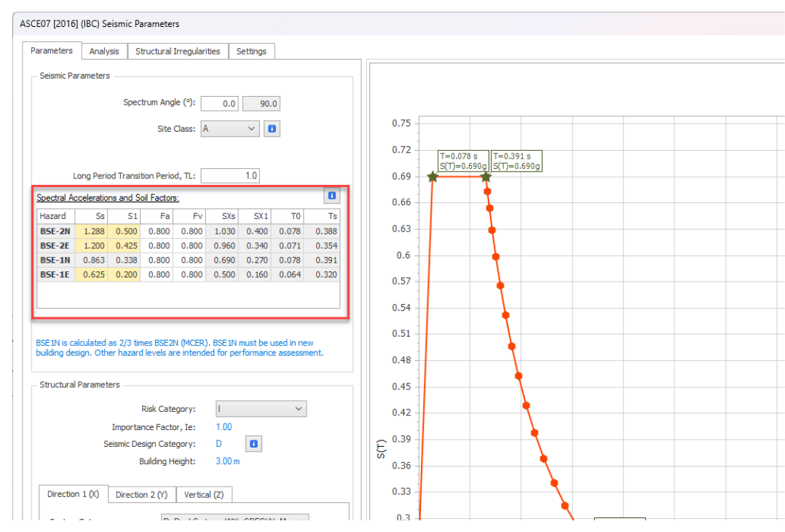Click the T=0.078 s S(T)=0.690g label
The height and width of the screenshot is (532, 785).
[463, 161]
